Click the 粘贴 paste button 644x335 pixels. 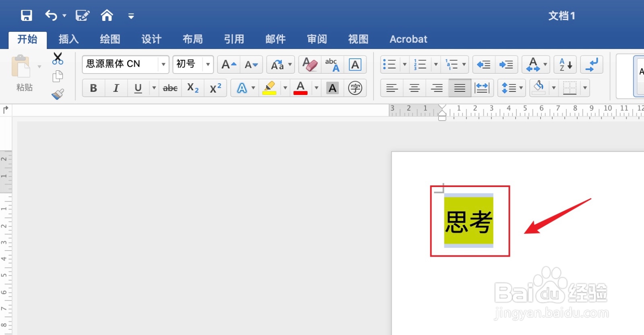click(22, 72)
